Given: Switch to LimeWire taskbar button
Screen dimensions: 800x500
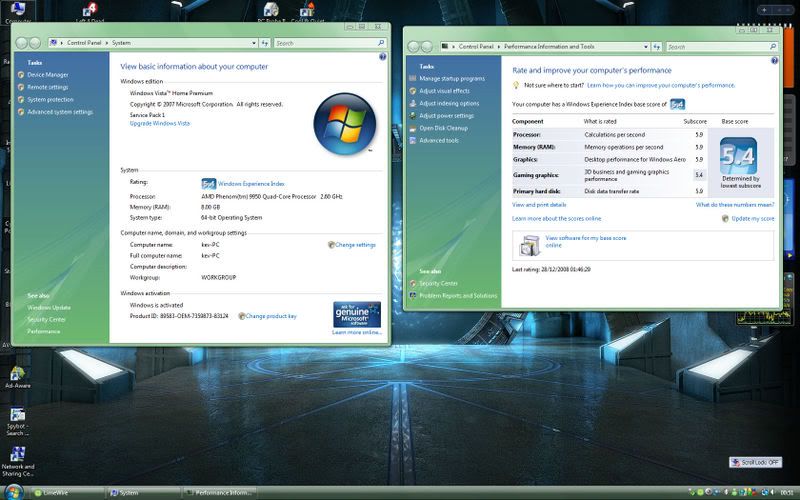Looking at the screenshot, I should 67,492.
